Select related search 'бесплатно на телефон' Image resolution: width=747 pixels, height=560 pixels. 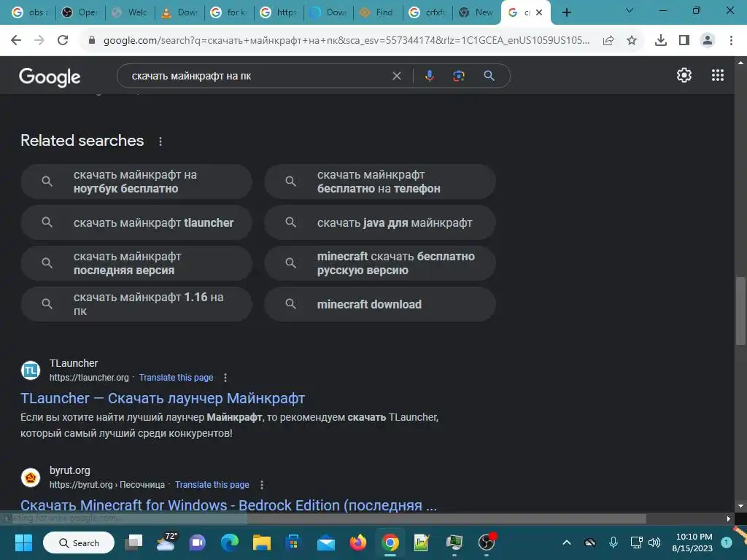[x=379, y=182]
